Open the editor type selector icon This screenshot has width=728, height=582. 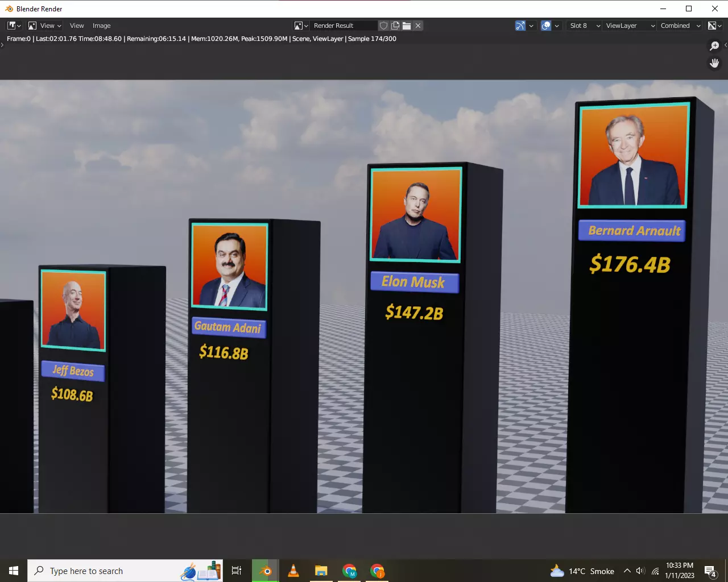tap(14, 26)
